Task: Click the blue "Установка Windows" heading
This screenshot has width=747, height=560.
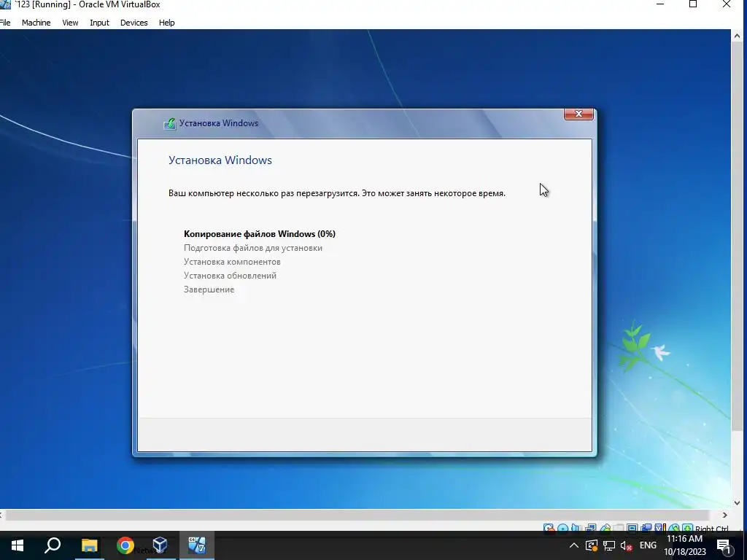Action: pos(220,160)
